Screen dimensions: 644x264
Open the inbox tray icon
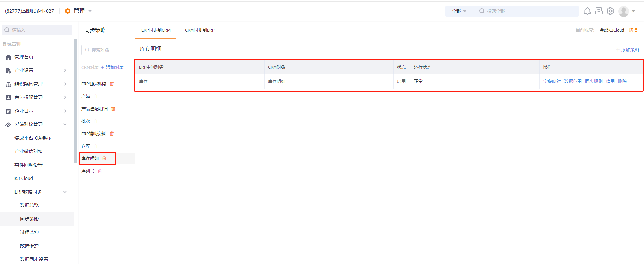(x=599, y=11)
